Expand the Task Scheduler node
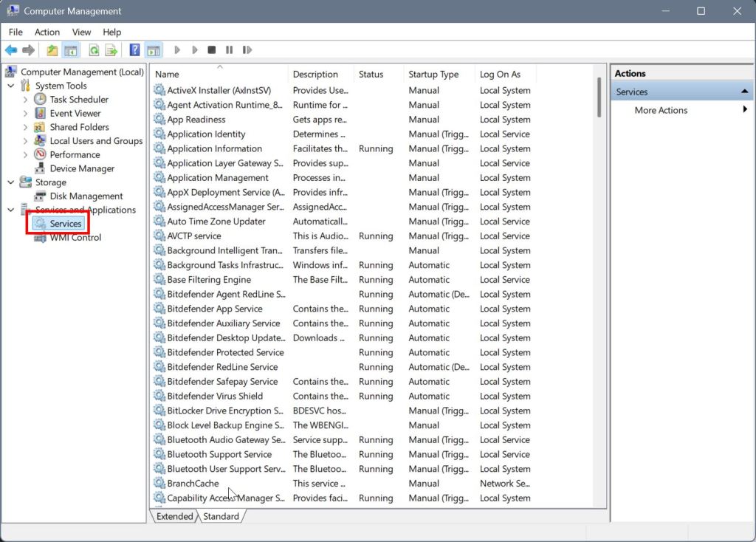 [x=26, y=100]
